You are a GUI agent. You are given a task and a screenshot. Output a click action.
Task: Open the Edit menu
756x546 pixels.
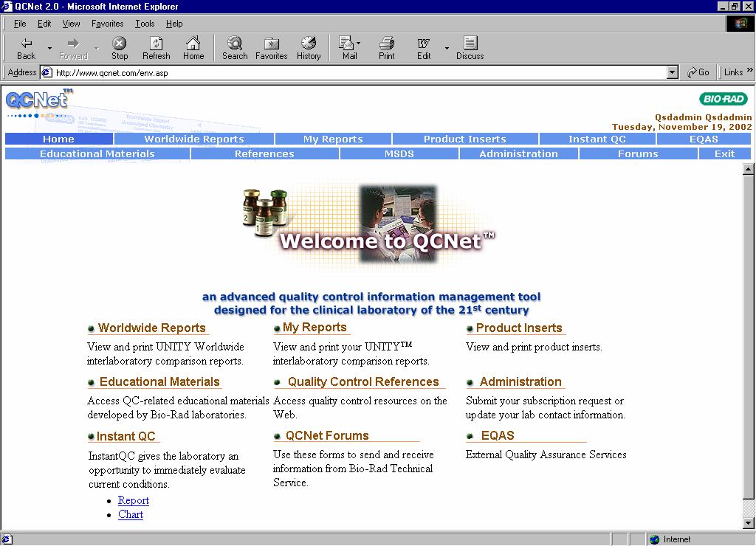pos(44,24)
